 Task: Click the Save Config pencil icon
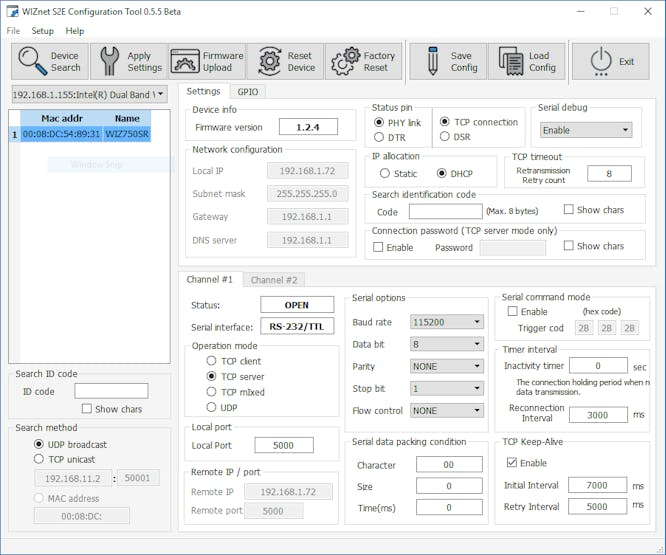pos(431,62)
